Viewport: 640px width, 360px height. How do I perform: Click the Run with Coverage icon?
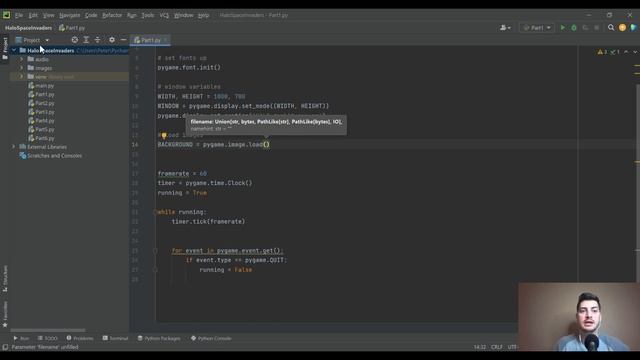(x=585, y=28)
